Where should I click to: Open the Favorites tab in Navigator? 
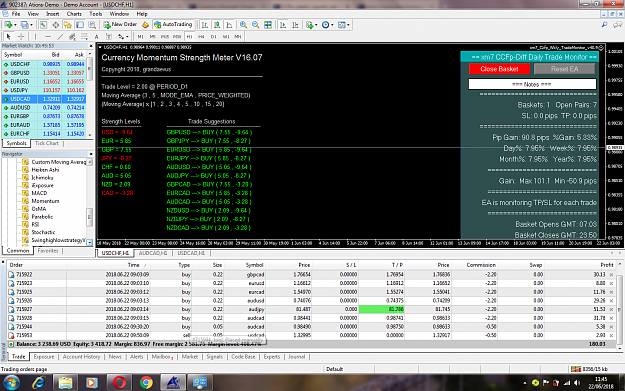[x=48, y=251]
